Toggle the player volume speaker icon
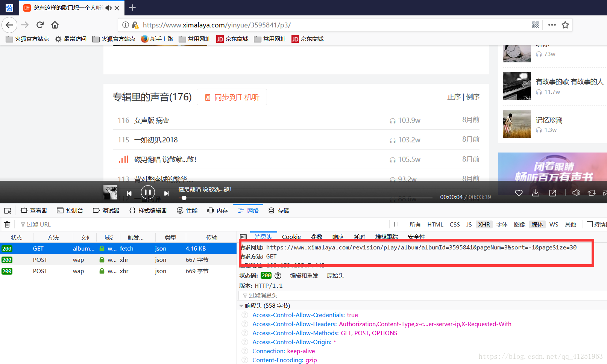Screen dimensions: 607x364 [576, 193]
